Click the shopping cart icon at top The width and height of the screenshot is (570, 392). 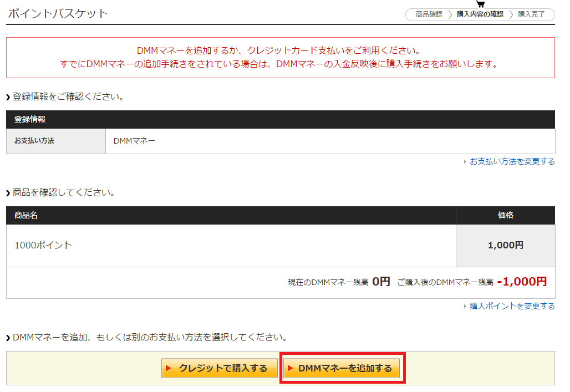(480, 4)
